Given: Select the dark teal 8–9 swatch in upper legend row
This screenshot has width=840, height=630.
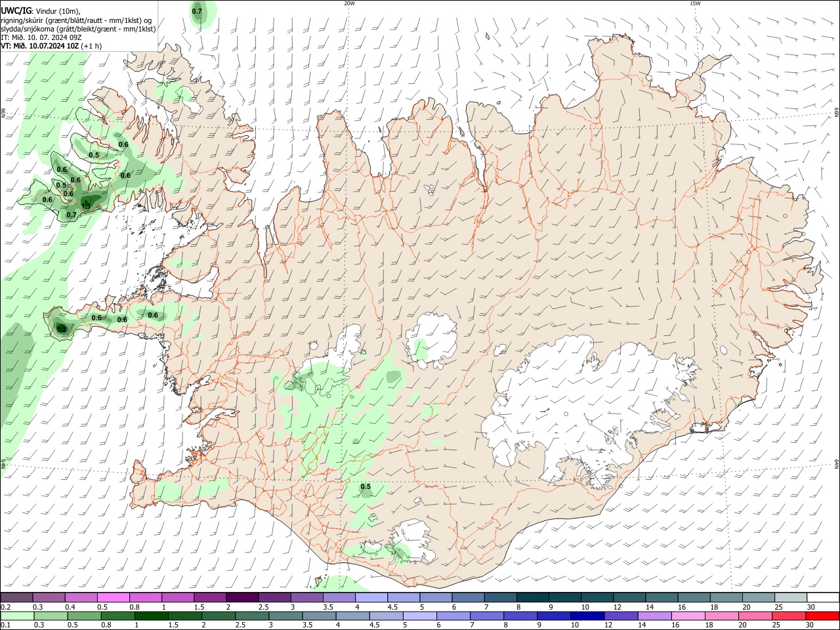Looking at the screenshot, I should (532, 598).
